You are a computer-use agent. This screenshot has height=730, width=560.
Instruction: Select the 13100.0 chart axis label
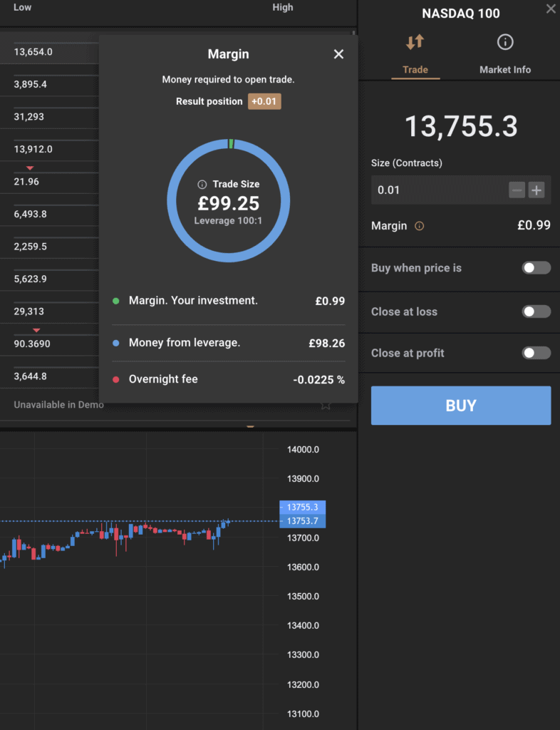(x=304, y=714)
